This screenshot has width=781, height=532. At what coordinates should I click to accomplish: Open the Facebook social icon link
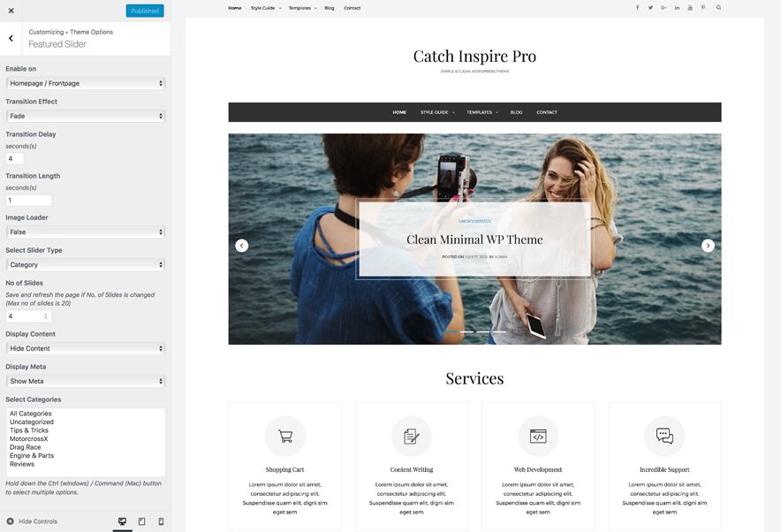coord(637,8)
